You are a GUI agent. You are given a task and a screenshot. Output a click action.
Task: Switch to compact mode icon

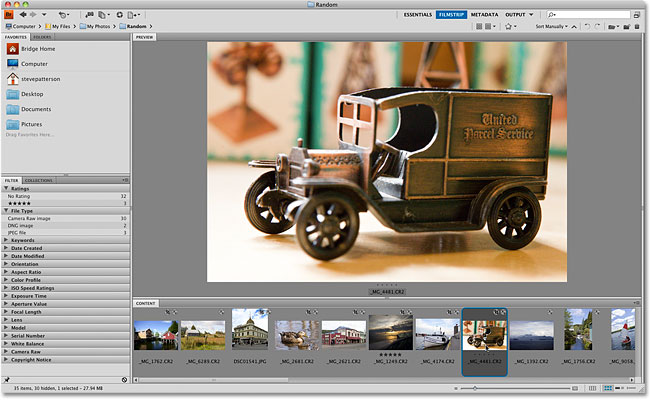637,15
